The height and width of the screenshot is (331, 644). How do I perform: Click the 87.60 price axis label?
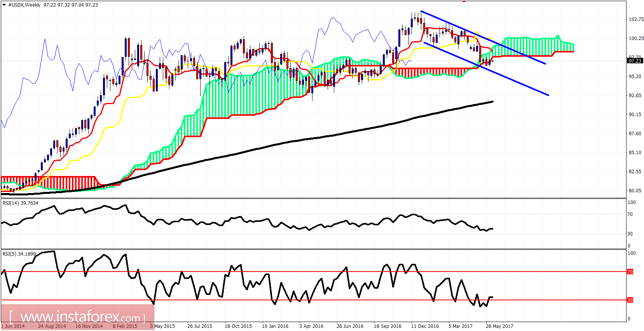coord(635,134)
